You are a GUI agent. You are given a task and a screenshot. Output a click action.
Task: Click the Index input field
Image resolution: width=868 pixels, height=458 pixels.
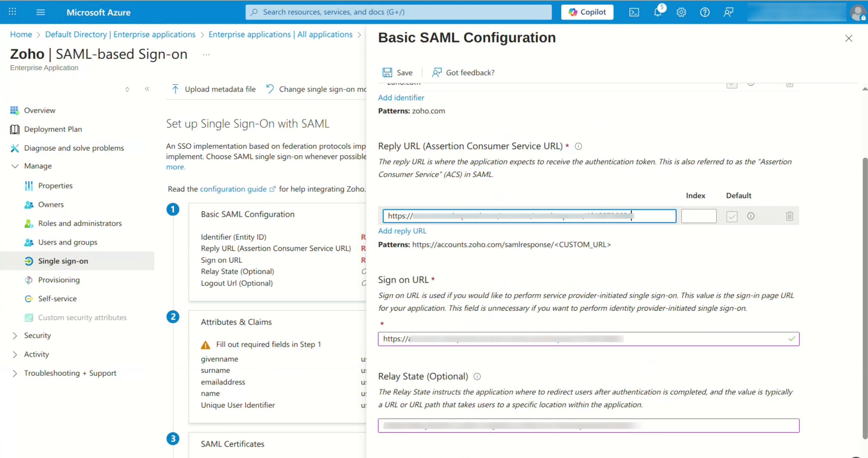click(x=698, y=216)
